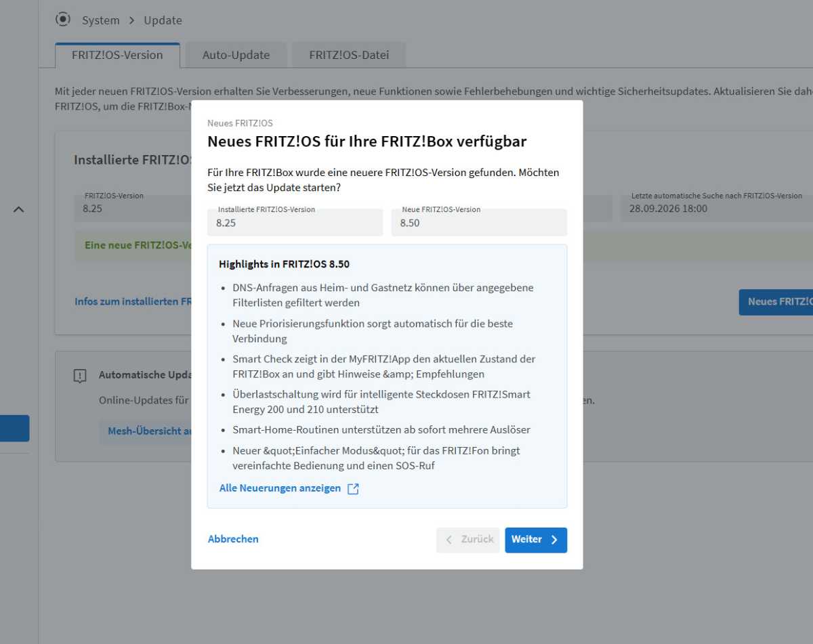Image resolution: width=813 pixels, height=644 pixels.
Task: Click the Letzte automatische Suche date field
Action: 717,209
